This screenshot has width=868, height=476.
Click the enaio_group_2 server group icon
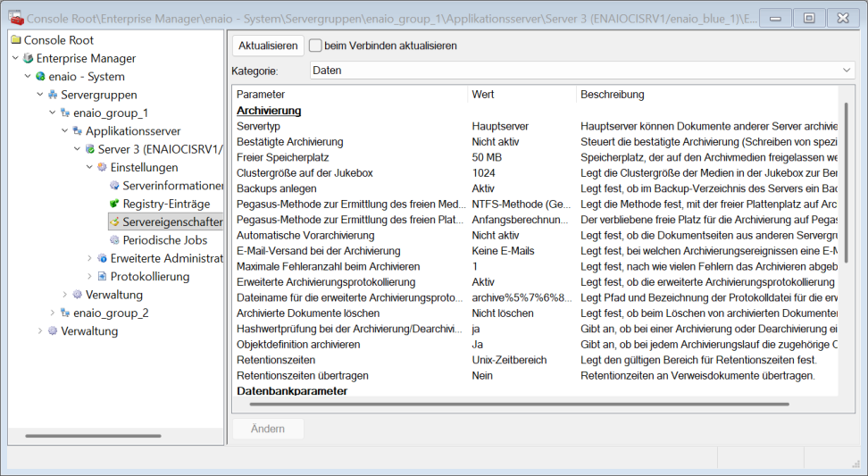[x=65, y=313]
